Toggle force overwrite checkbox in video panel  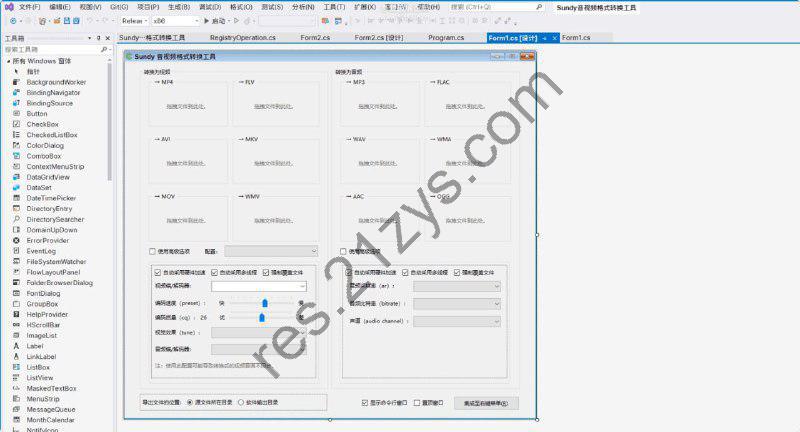point(266,273)
